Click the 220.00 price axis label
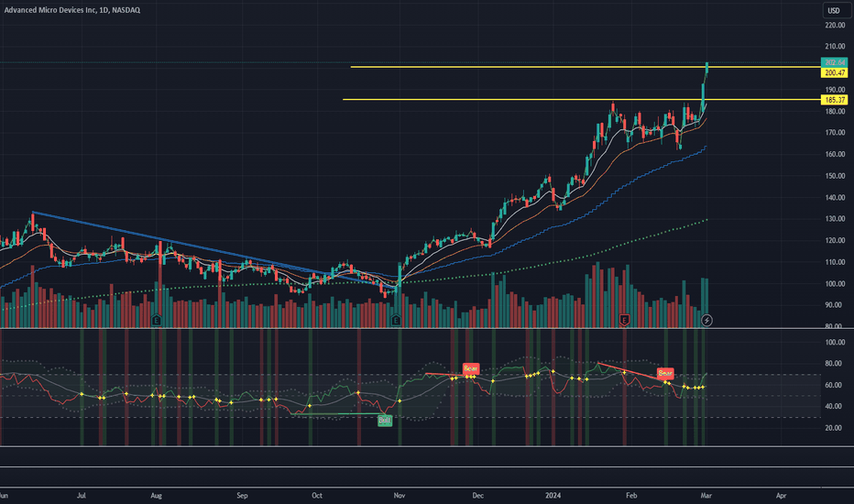Viewport: 854px width, 504px height. (835, 25)
